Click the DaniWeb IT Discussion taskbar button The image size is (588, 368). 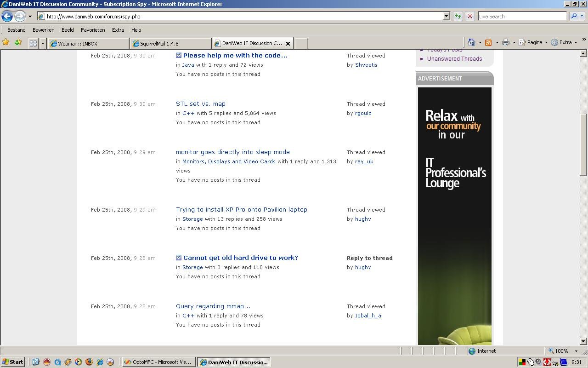(234, 362)
